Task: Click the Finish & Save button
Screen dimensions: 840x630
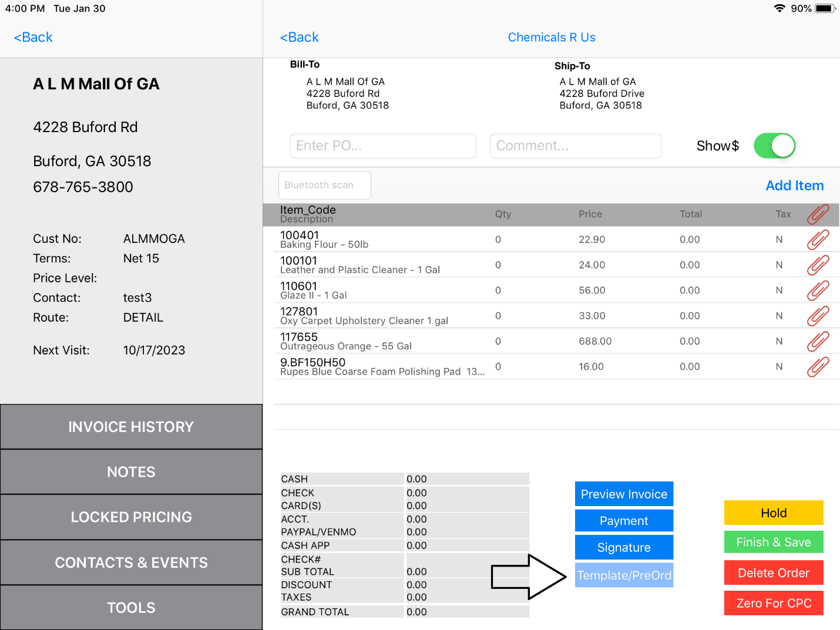Action: pos(773,542)
